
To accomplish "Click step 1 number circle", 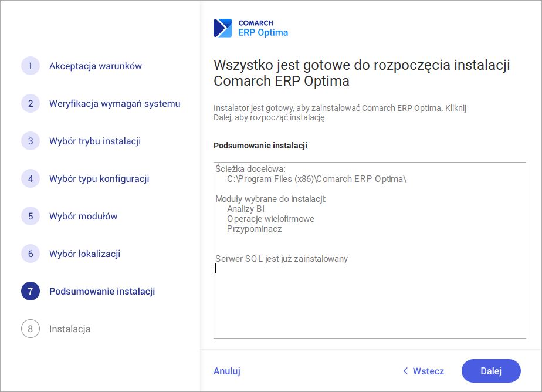I will (x=31, y=66).
